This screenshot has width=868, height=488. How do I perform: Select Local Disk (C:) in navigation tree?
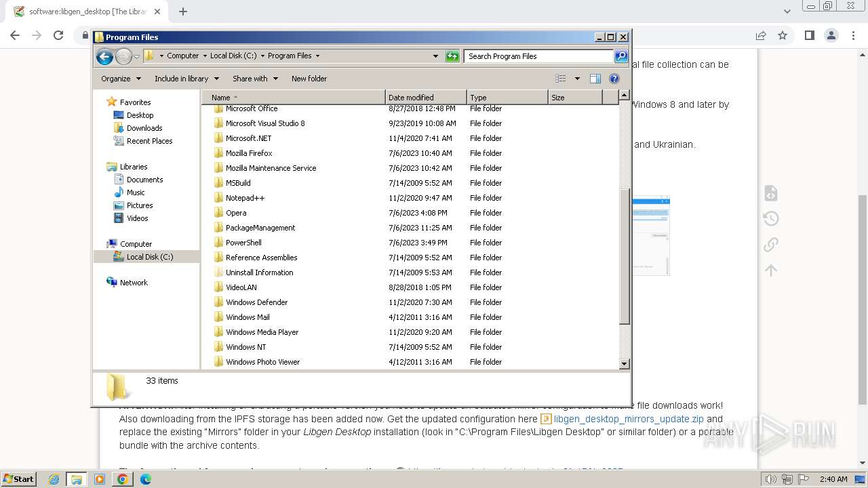[149, 257]
